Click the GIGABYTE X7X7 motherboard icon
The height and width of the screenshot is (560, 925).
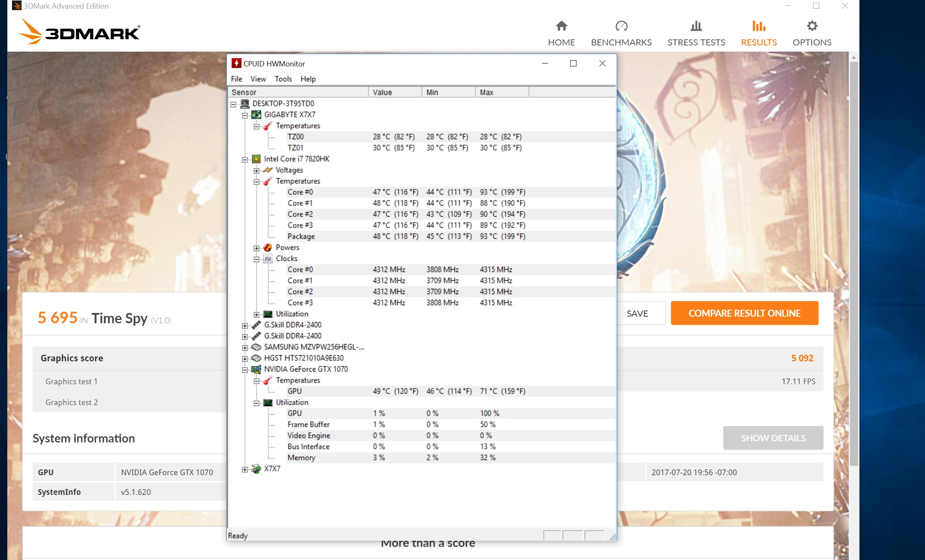(x=256, y=114)
